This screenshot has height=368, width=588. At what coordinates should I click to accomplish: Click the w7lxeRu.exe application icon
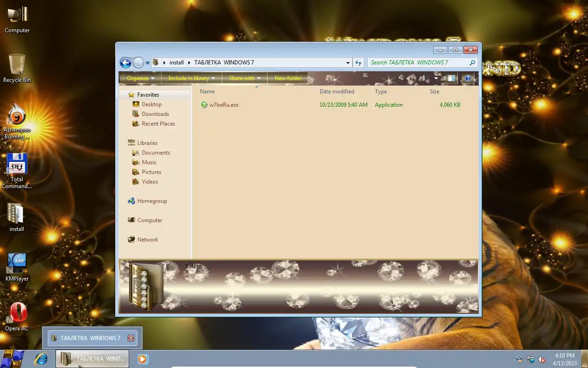click(204, 105)
